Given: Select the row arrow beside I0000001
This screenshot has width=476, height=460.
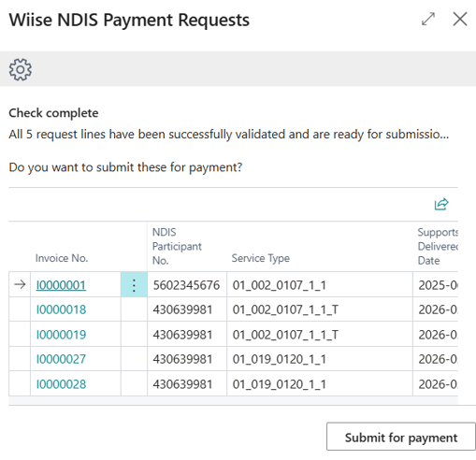Looking at the screenshot, I should pos(20,284).
